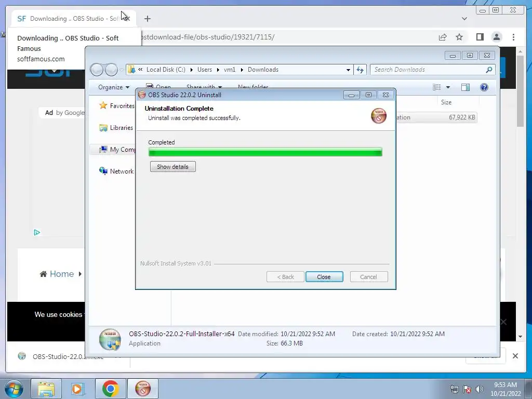Select My Computer in the navigation pane
Screen dimensions: 532x399
117,150
